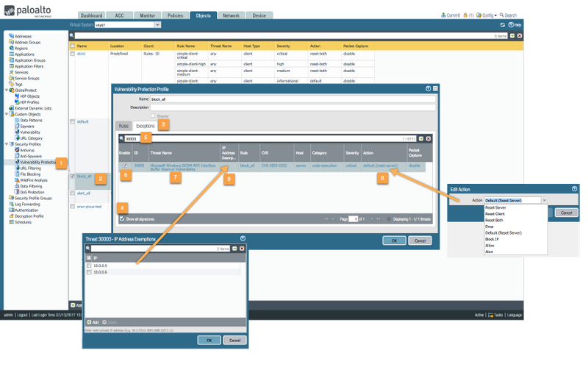Uncheck the block_all profile row checkbox

72,176
